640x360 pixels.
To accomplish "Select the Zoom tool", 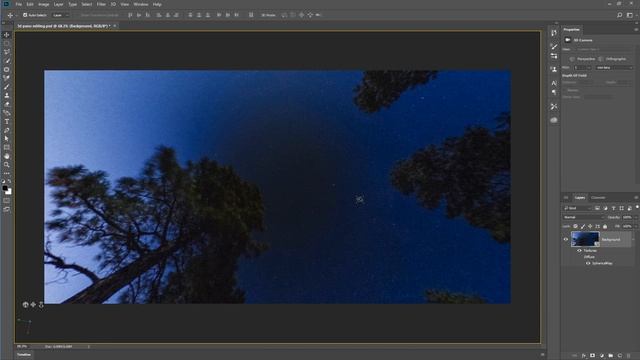I will [7, 164].
